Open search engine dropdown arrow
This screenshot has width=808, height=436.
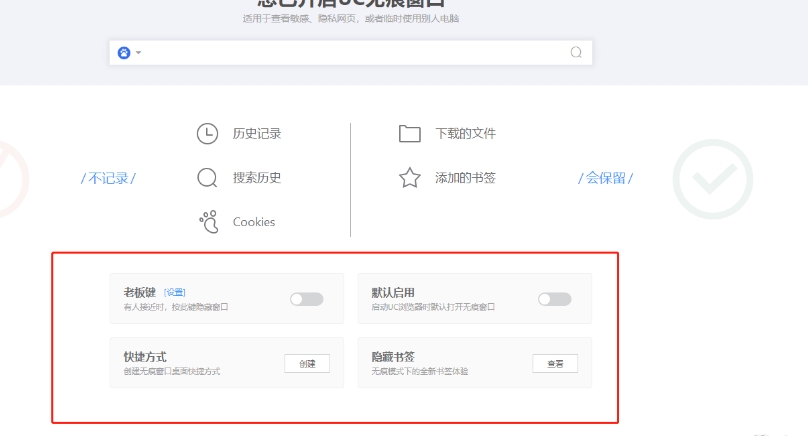click(x=138, y=53)
